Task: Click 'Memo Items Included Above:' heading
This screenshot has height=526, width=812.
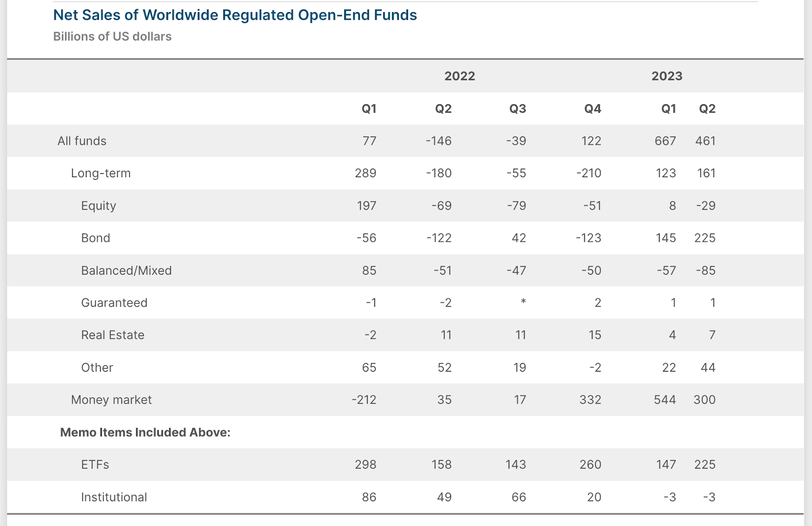Action: [145, 433]
